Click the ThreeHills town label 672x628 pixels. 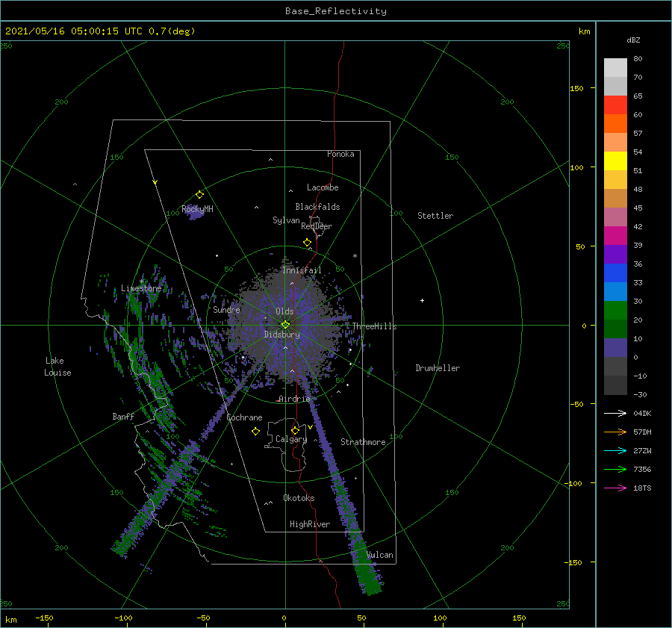click(375, 326)
